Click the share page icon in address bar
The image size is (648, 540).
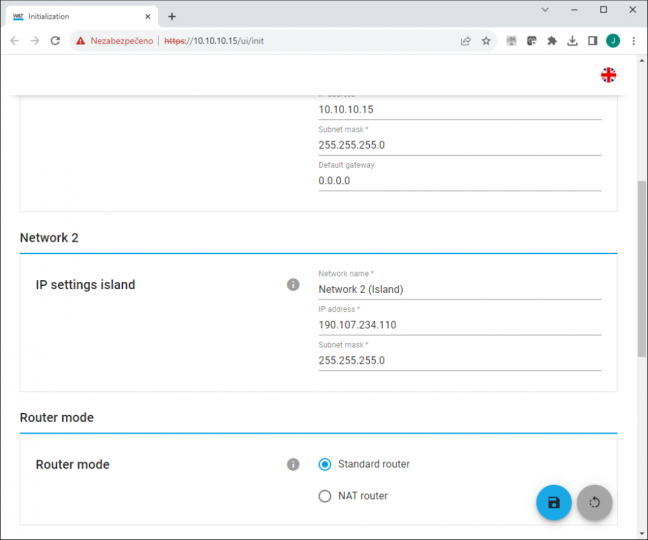[x=466, y=40]
